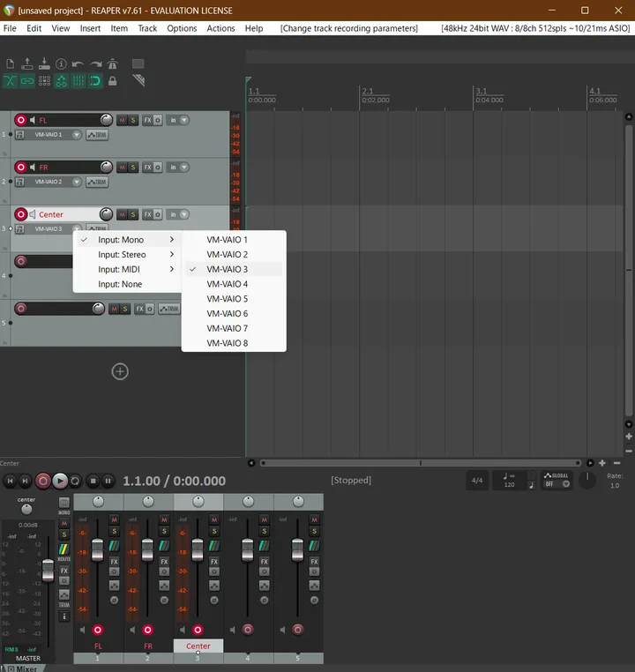The width and height of the screenshot is (635, 672).
Task: Click the new project file icon
Action: tap(11, 64)
